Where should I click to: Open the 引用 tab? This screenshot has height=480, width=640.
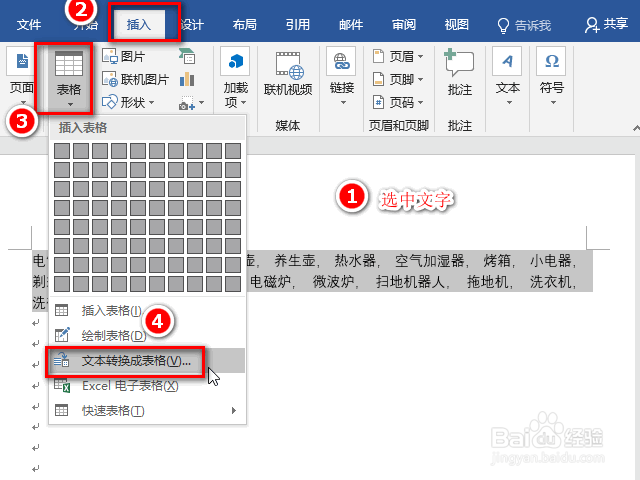coord(298,25)
